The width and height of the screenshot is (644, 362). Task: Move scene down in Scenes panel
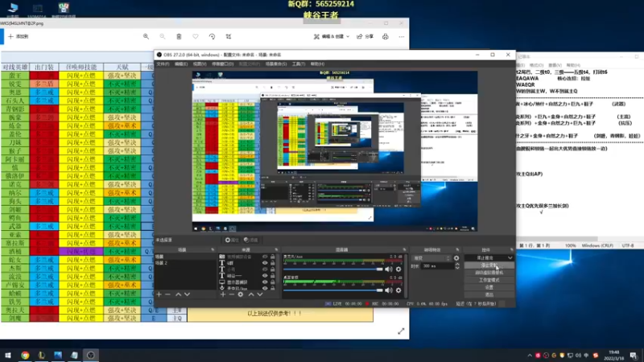(x=188, y=294)
